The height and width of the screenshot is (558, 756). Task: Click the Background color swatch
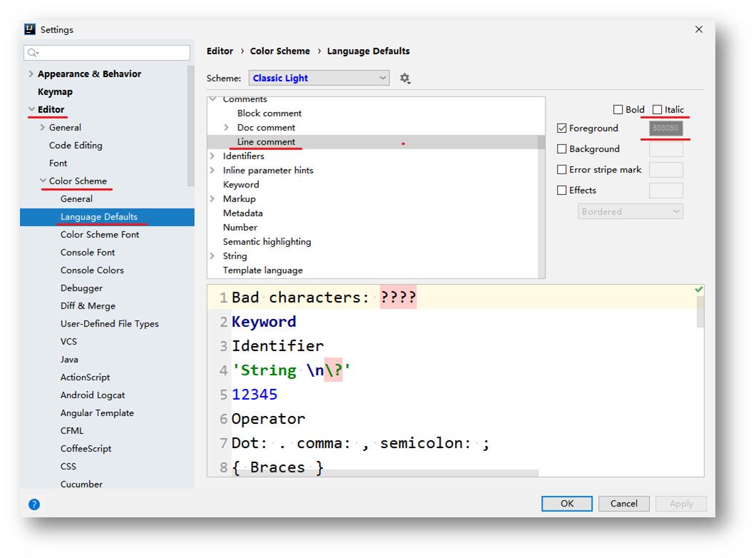tap(666, 148)
